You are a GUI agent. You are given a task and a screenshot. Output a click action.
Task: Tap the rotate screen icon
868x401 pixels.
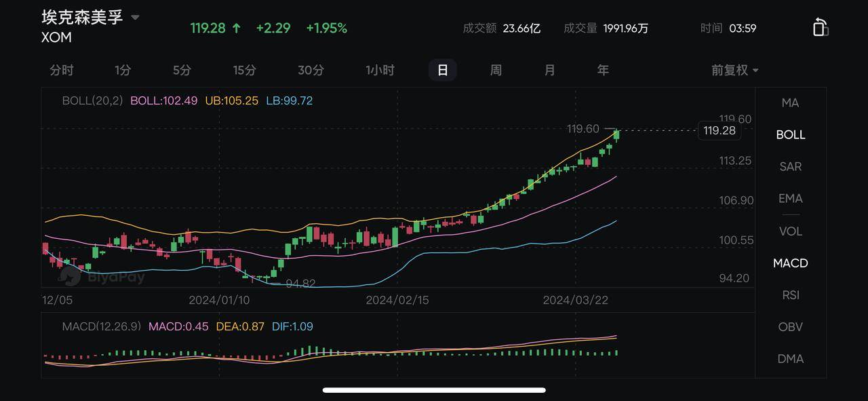pos(821,27)
